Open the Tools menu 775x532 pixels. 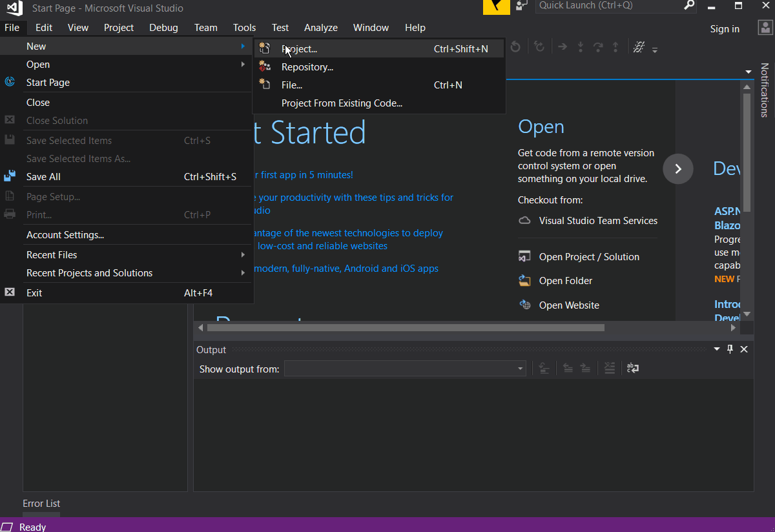244,28
